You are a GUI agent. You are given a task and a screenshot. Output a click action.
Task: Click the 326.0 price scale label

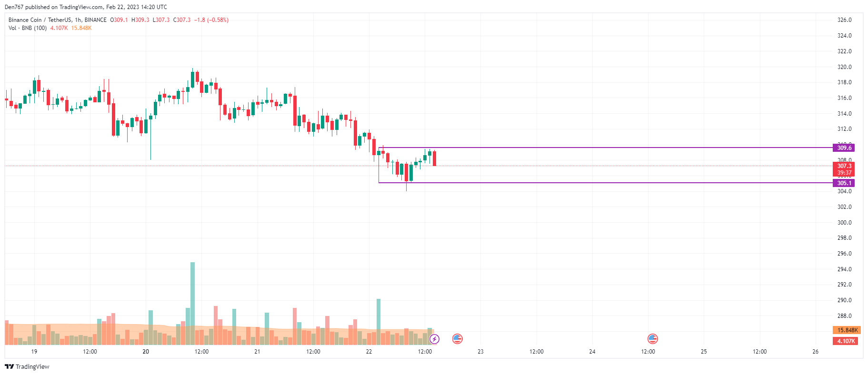pos(844,20)
